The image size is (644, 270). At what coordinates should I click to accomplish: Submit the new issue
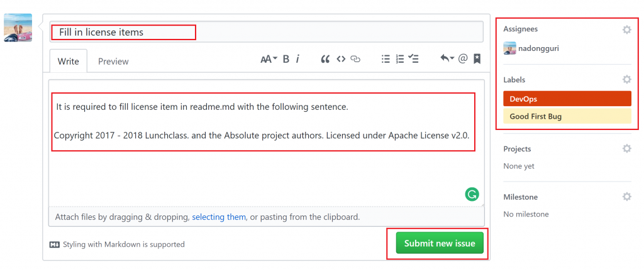pyautogui.click(x=440, y=244)
